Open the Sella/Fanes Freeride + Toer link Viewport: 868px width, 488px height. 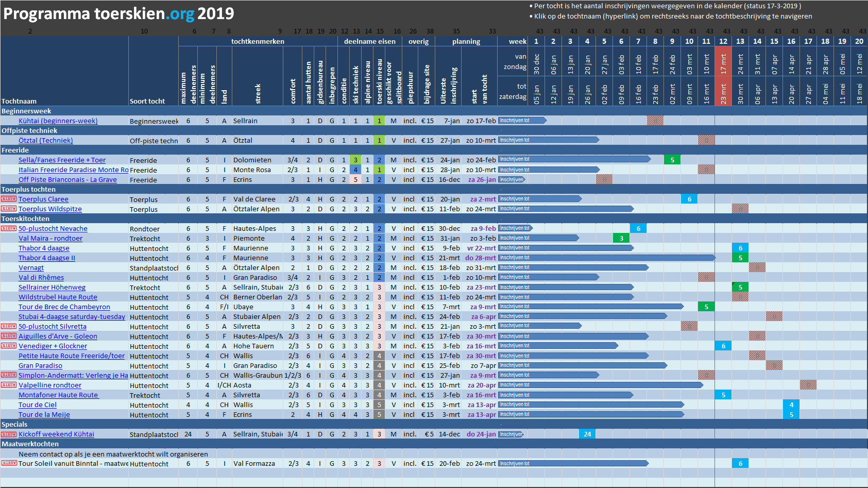point(62,160)
